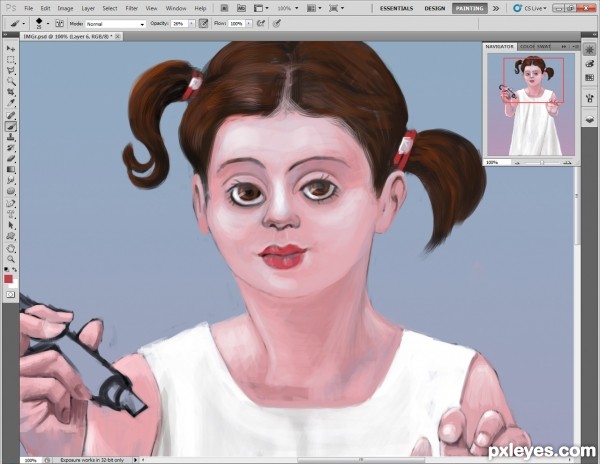Image resolution: width=600 pixels, height=464 pixels.
Task: Open the Flow slider arrow
Action: pos(249,24)
